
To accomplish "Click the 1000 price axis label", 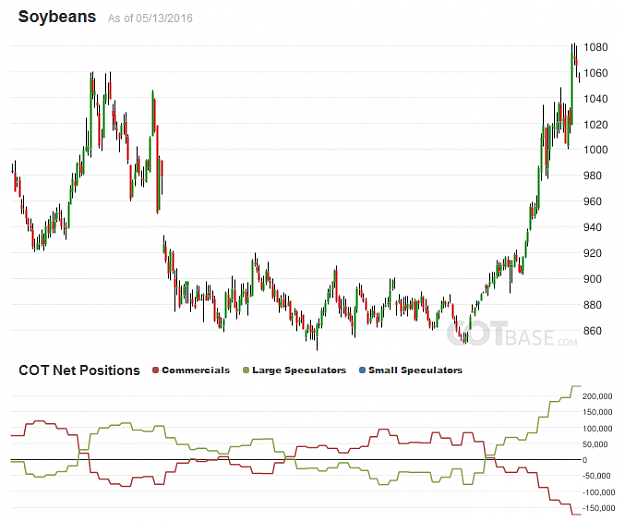I will pos(596,150).
